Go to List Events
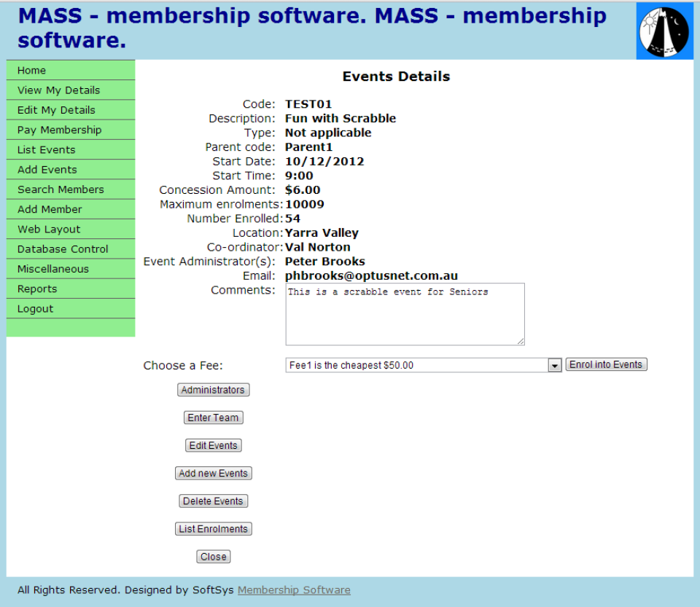The image size is (700, 607). tap(45, 149)
